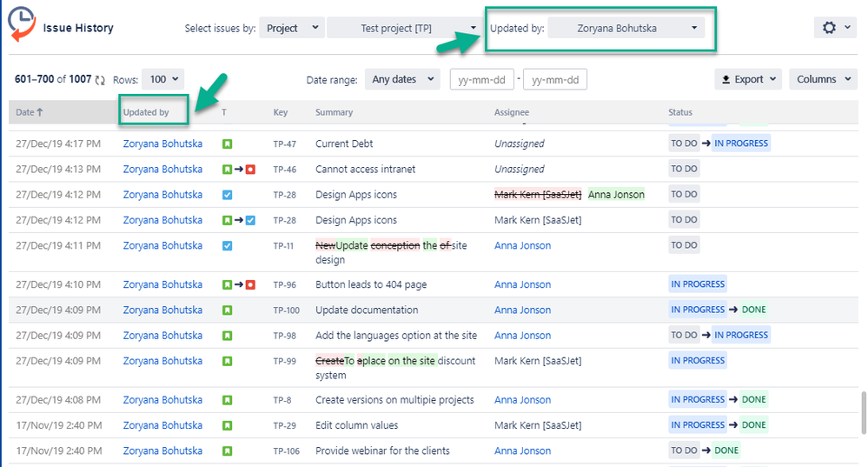Open Zoryana Bohutska link in TP-47 row
The height and width of the screenshot is (467, 868).
point(162,143)
